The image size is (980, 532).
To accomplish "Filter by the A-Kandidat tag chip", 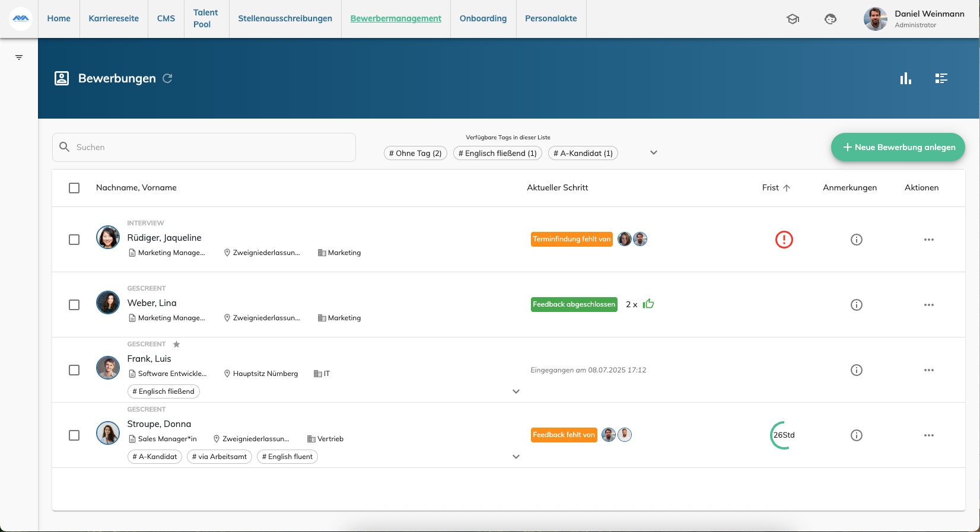I will coord(583,153).
